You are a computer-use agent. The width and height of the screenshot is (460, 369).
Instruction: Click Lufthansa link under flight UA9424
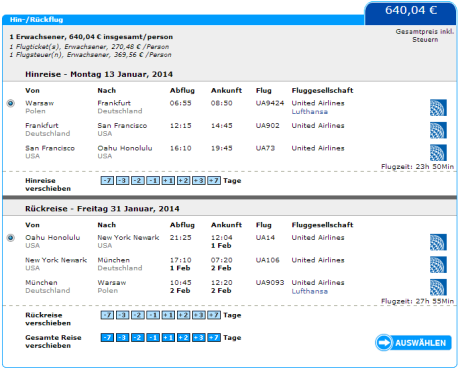pos(310,112)
